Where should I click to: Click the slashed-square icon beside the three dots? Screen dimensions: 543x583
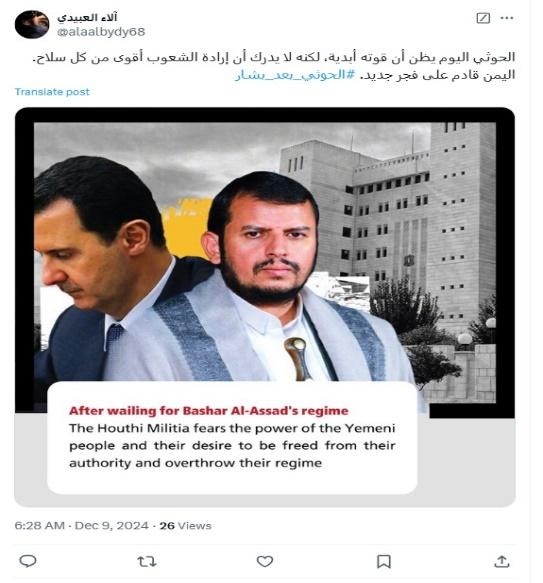(483, 18)
